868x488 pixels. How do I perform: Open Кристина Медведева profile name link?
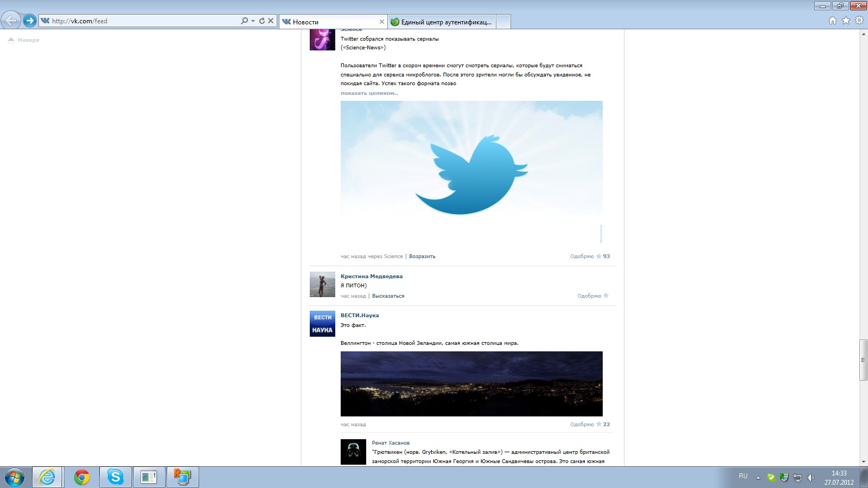point(372,276)
